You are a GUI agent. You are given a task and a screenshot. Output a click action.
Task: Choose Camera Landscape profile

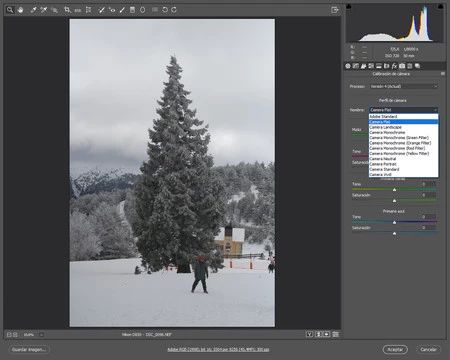(x=403, y=127)
